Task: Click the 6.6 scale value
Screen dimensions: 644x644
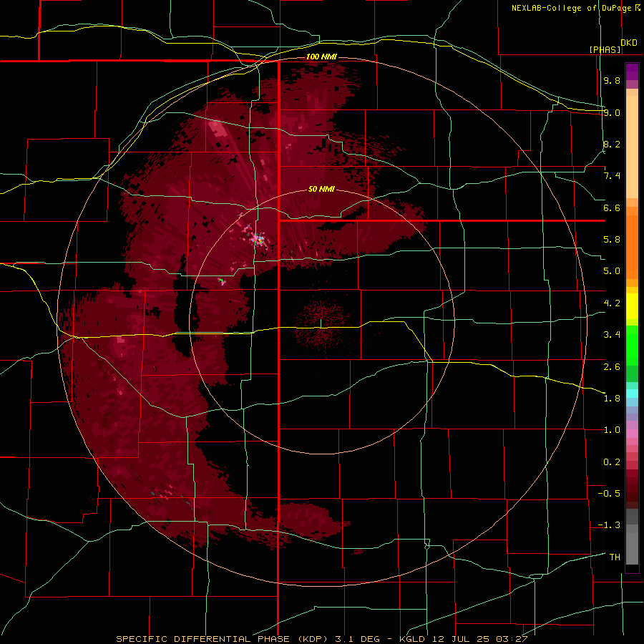Action: (612, 208)
